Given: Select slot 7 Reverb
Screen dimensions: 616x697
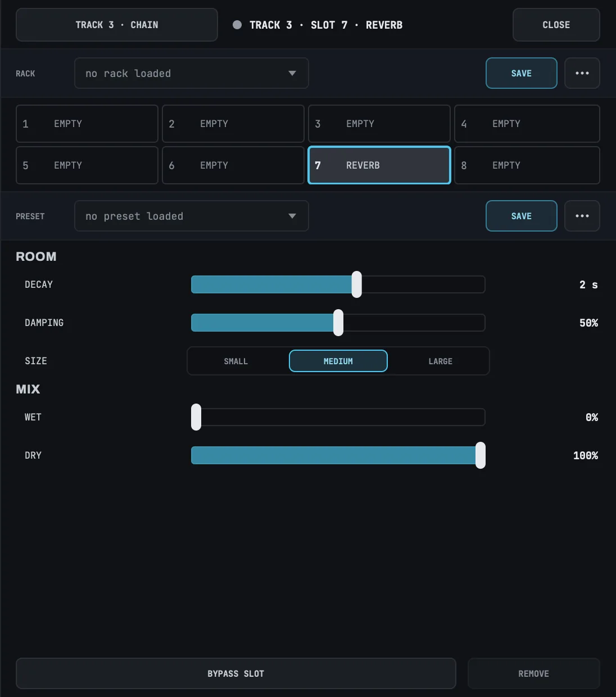Looking at the screenshot, I should tap(379, 165).
